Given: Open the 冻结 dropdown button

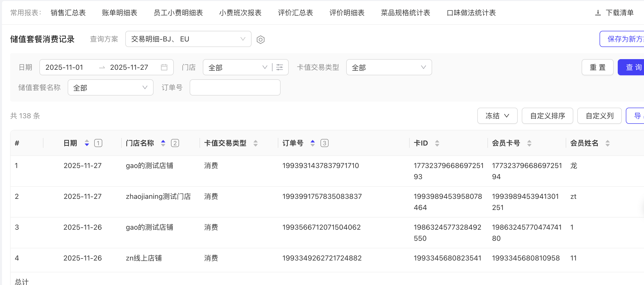Looking at the screenshot, I should click(497, 116).
